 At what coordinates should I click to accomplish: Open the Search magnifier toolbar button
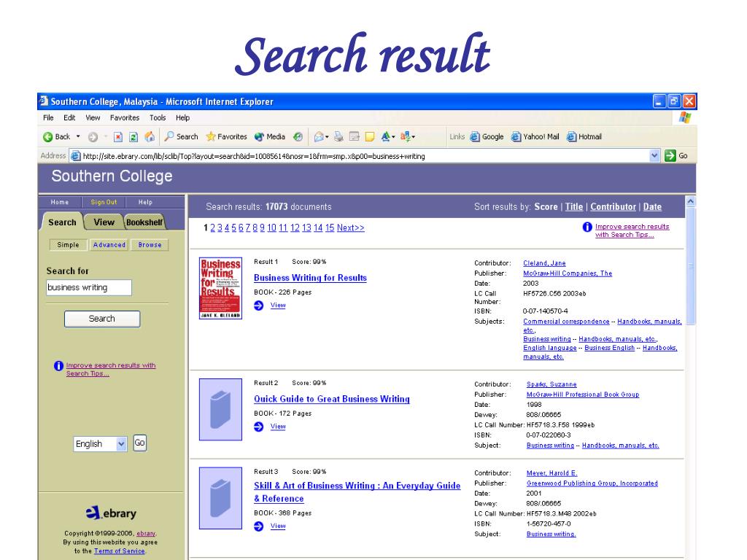click(181, 136)
